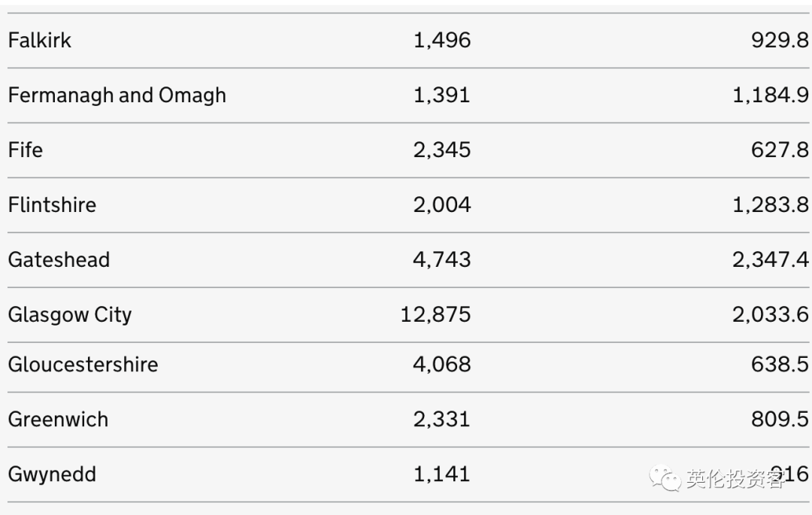
Task: Select the Gwynedd area label
Action: tap(53, 474)
